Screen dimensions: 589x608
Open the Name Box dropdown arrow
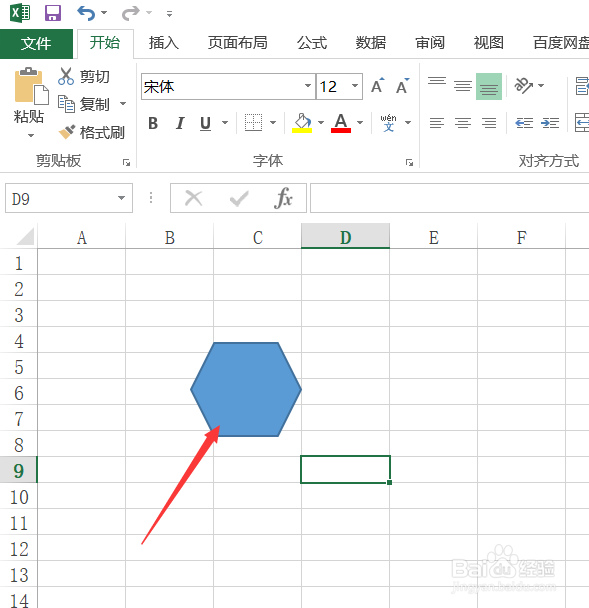tap(121, 198)
